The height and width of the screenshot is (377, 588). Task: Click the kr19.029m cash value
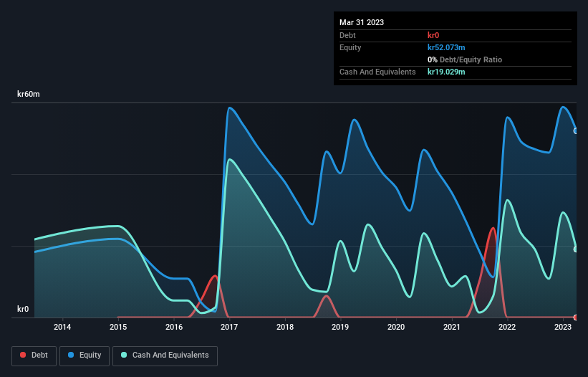(446, 72)
